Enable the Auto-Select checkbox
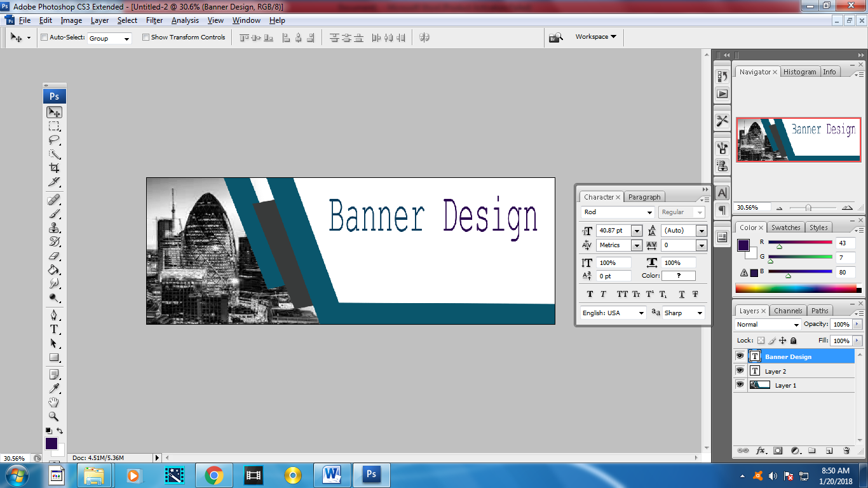 44,37
